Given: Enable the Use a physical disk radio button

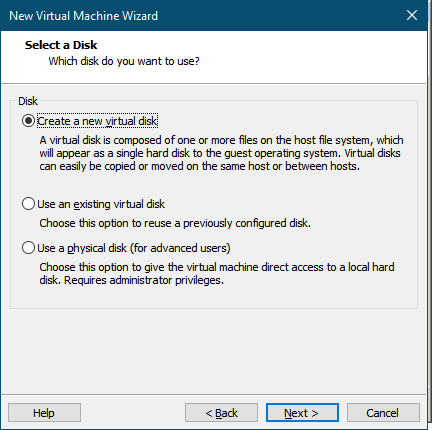Looking at the screenshot, I should pyautogui.click(x=28, y=248).
